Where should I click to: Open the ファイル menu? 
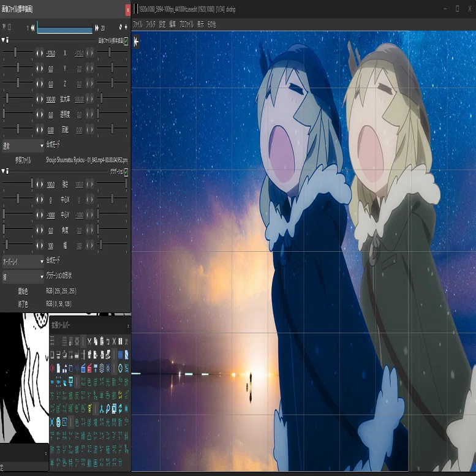tap(137, 25)
